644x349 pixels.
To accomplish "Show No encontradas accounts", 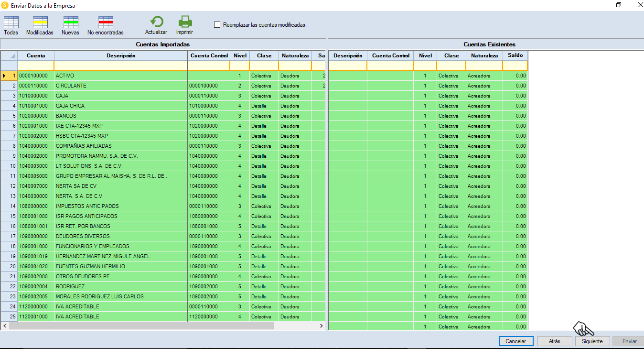I will coord(105,22).
